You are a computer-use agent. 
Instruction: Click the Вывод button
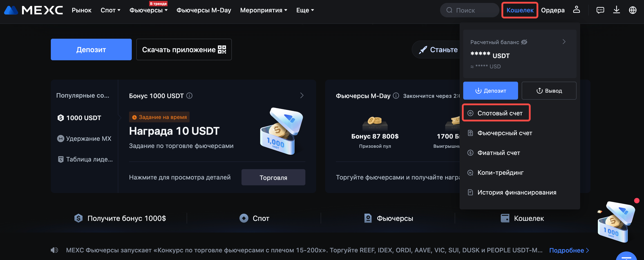click(x=549, y=91)
